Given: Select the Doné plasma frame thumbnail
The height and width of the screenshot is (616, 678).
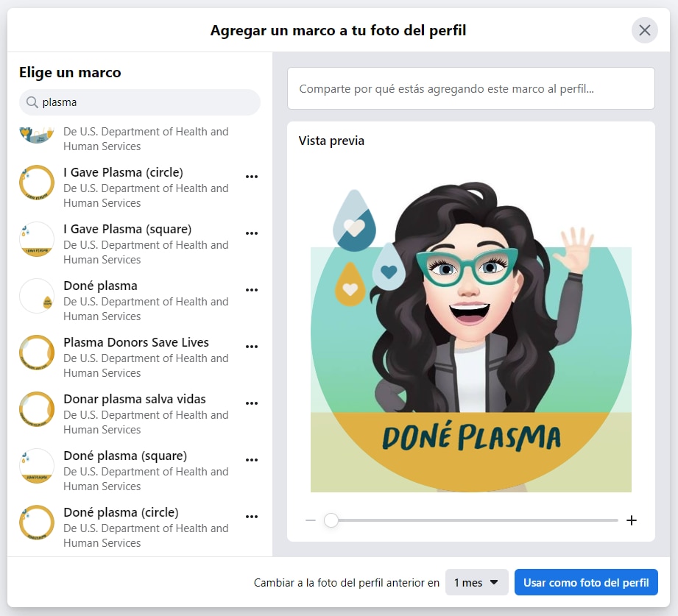Looking at the screenshot, I should [37, 296].
